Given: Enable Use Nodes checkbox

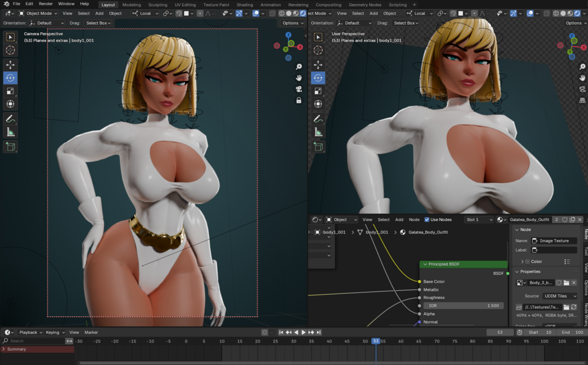Looking at the screenshot, I should pyautogui.click(x=427, y=219).
